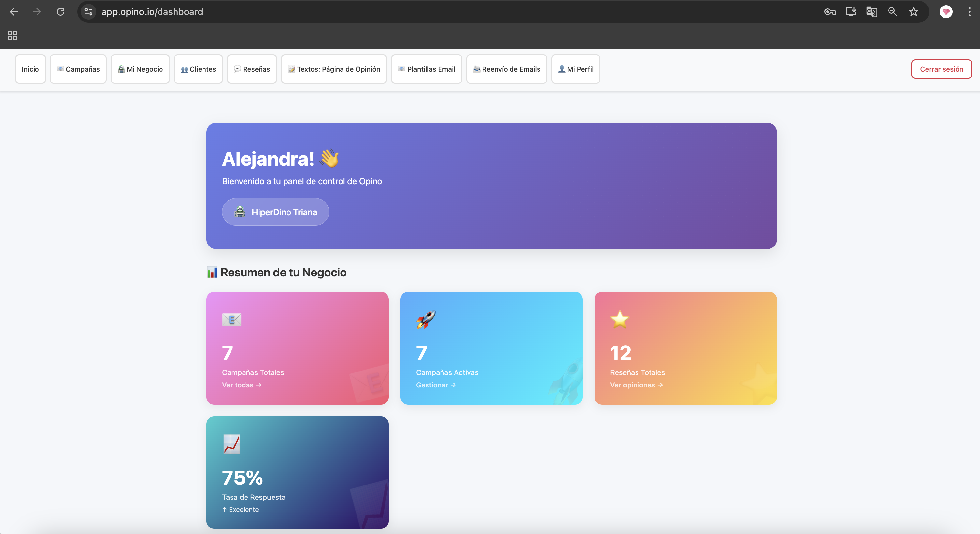
Task: Click the pink heart extension icon
Action: point(946,12)
